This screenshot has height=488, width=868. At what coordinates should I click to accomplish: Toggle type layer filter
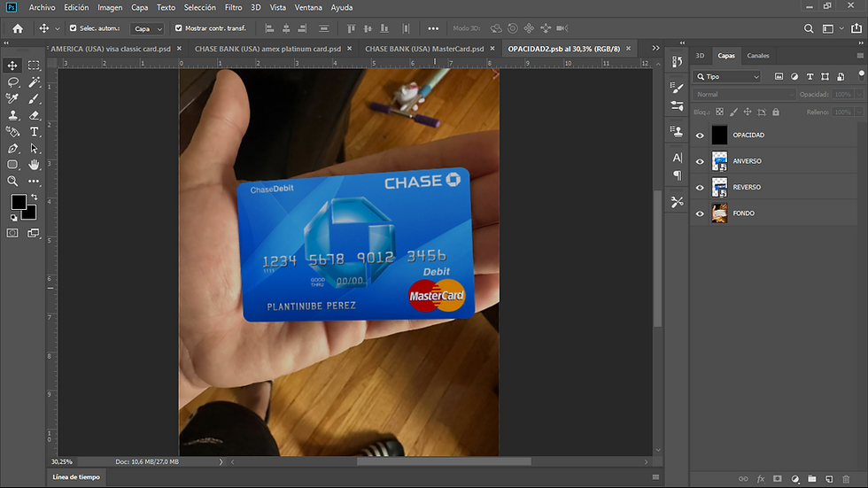(x=810, y=76)
